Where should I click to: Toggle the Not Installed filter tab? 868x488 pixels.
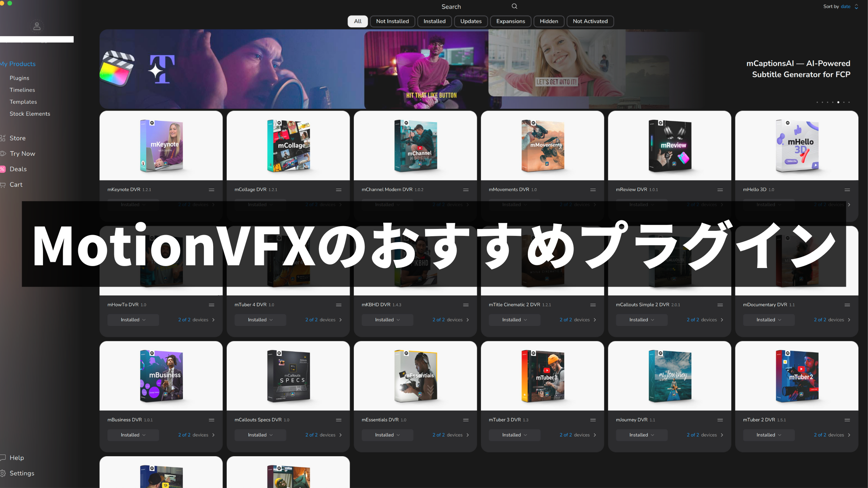(392, 21)
